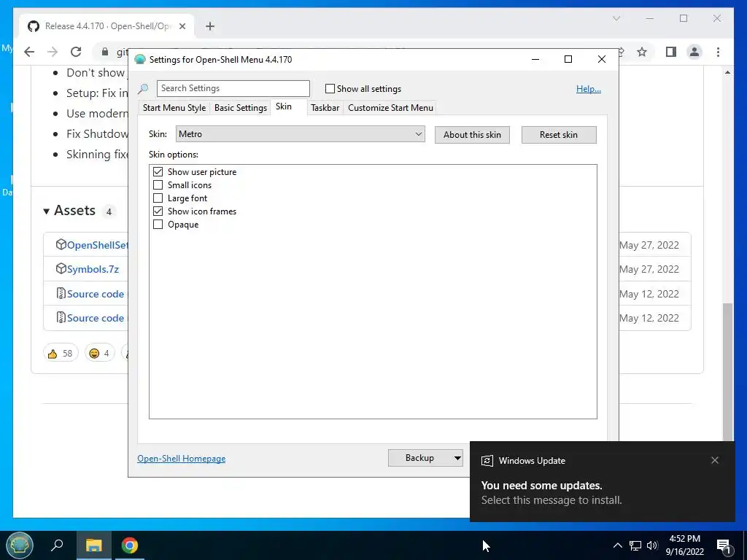Image resolution: width=747 pixels, height=560 pixels.
Task: Bookmark this page with the star icon
Action: (x=642, y=52)
